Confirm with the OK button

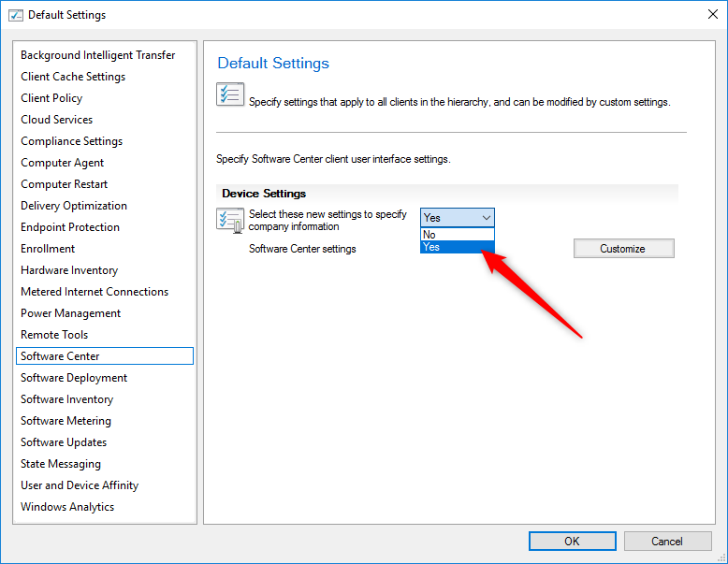(x=572, y=541)
